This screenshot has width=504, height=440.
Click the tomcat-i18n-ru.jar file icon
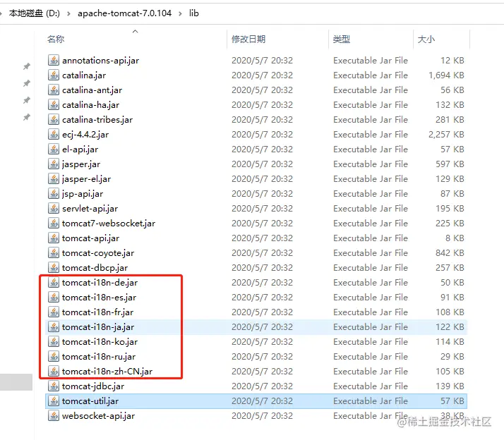54,357
